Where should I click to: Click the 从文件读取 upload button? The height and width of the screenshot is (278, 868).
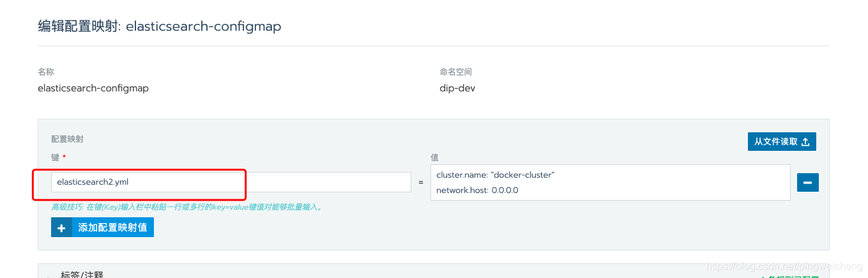(x=782, y=142)
